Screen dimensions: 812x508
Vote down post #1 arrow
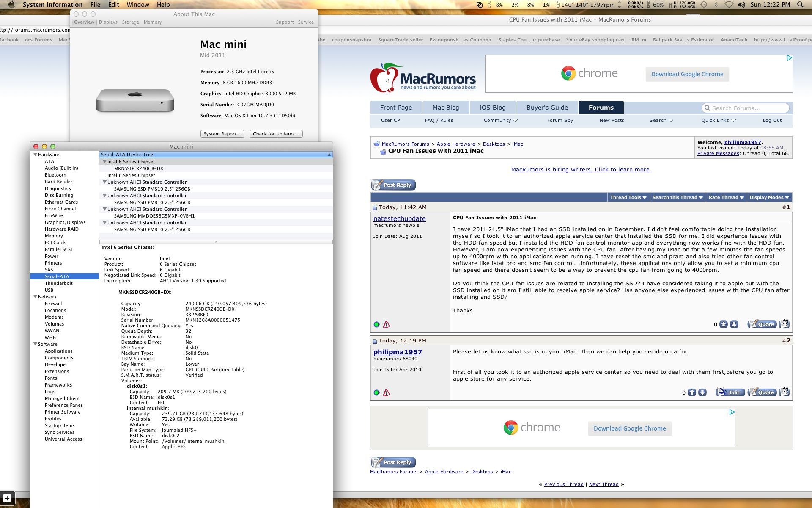(x=734, y=324)
